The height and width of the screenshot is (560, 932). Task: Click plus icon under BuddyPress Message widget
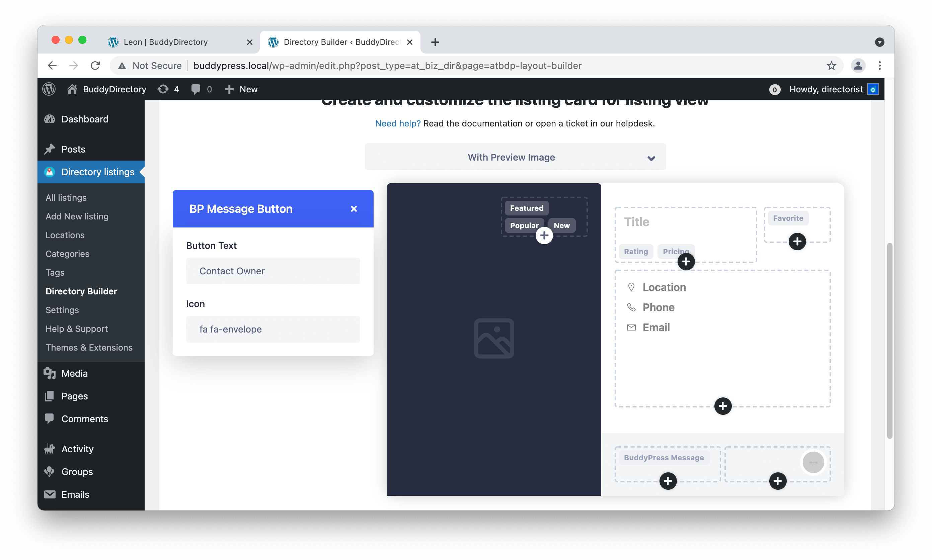(x=668, y=481)
